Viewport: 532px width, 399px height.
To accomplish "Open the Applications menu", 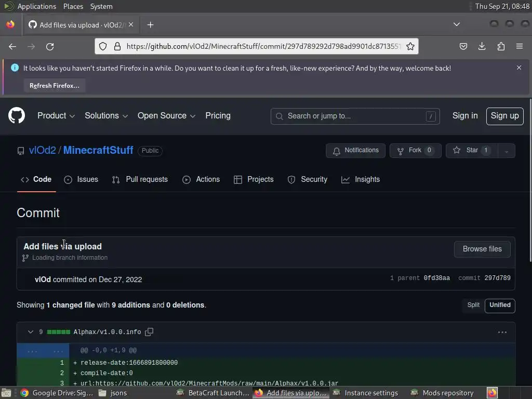I will click(x=37, y=6).
